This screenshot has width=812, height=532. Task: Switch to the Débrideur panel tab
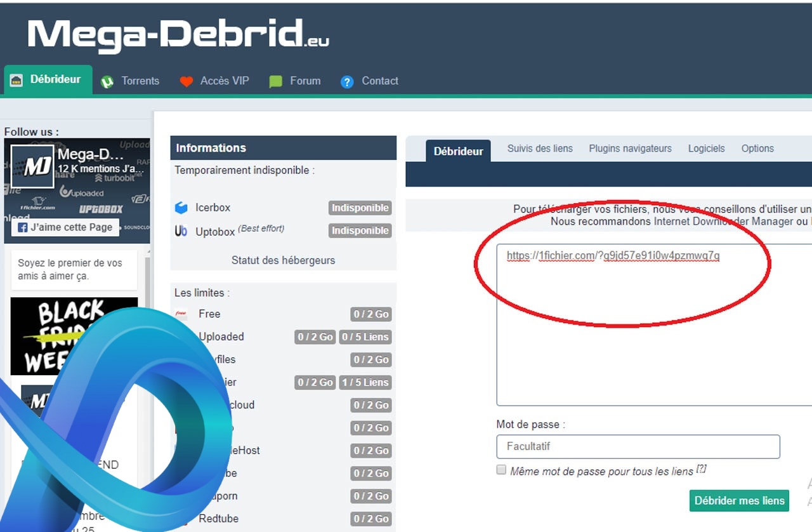click(x=458, y=151)
